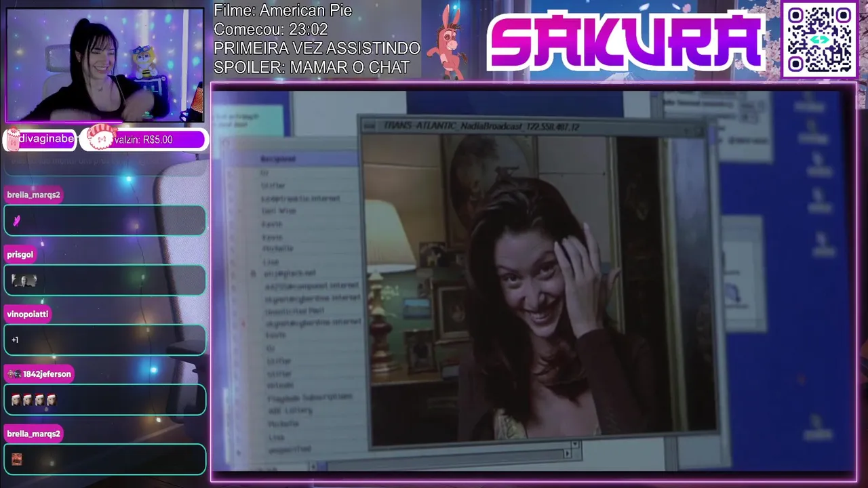The width and height of the screenshot is (868, 488).
Task: Click username 1842jeferson in chat
Action: (x=47, y=374)
